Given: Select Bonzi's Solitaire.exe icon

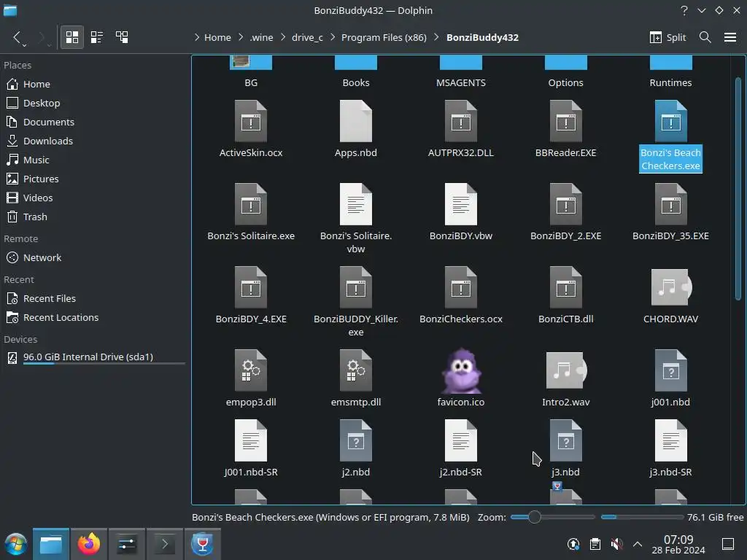Looking at the screenshot, I should coord(251,204).
